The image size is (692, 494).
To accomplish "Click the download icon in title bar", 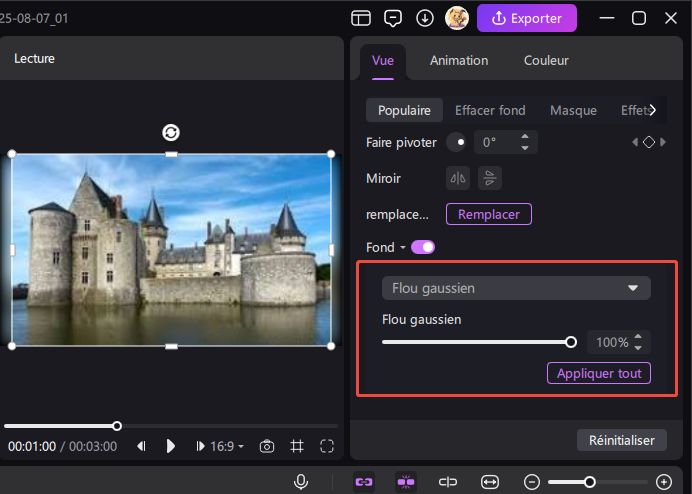I will [x=425, y=18].
